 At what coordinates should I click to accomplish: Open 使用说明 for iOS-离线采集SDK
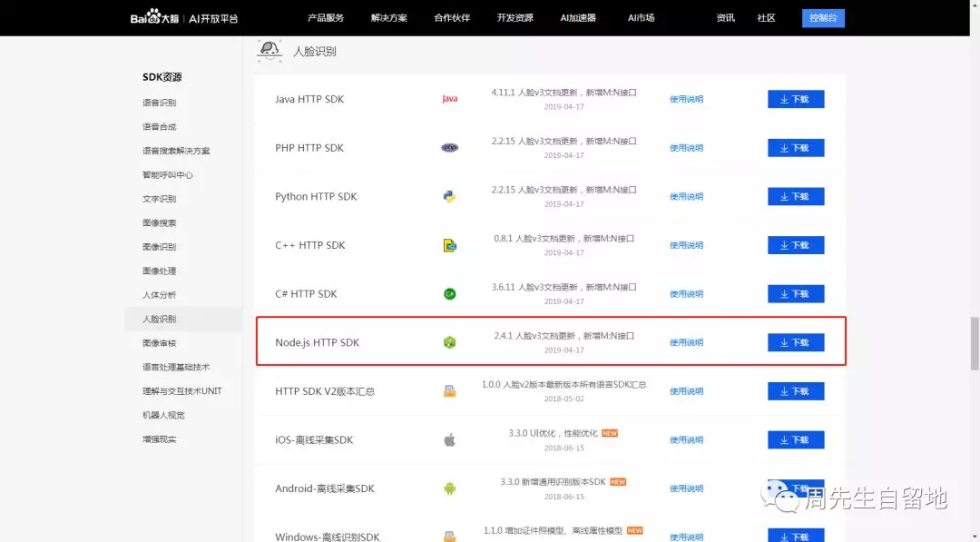[686, 440]
